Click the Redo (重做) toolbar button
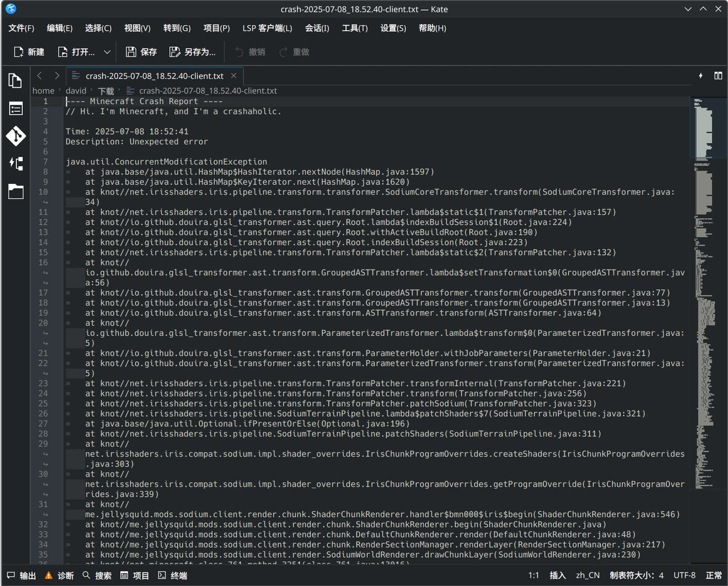 coord(294,52)
